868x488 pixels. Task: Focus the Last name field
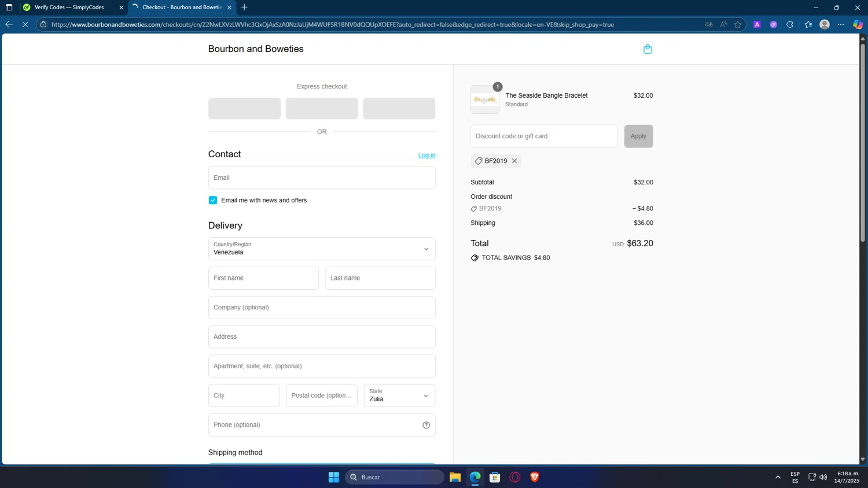pos(380,278)
